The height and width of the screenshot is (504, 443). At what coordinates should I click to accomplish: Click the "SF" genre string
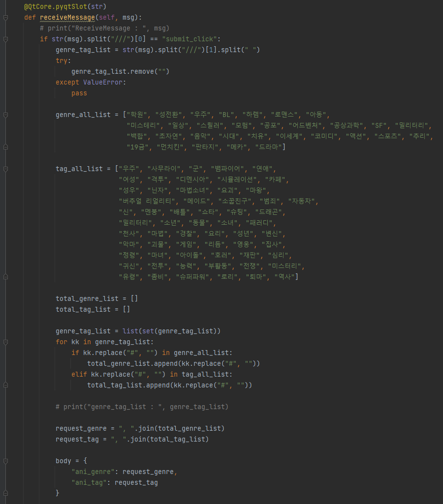379,125
